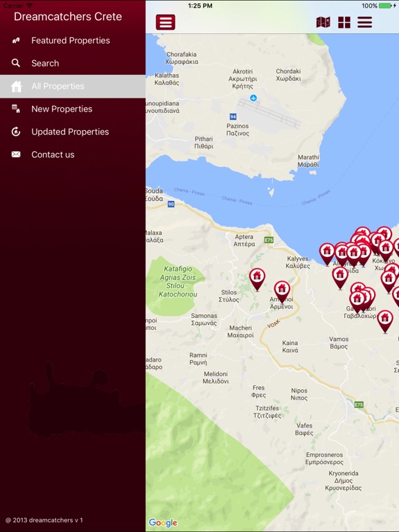Click the Google logo on map
This screenshot has width=399, height=532.
163,522
